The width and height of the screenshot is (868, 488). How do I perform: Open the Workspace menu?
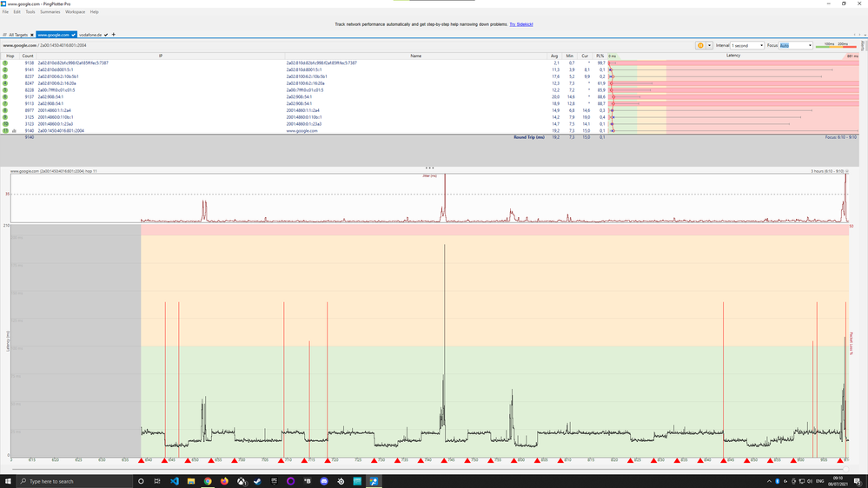click(75, 12)
